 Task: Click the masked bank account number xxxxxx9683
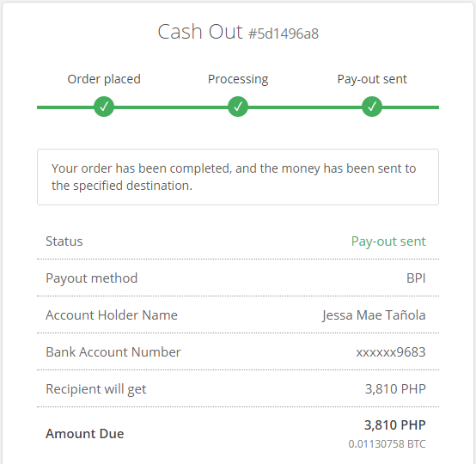391,352
